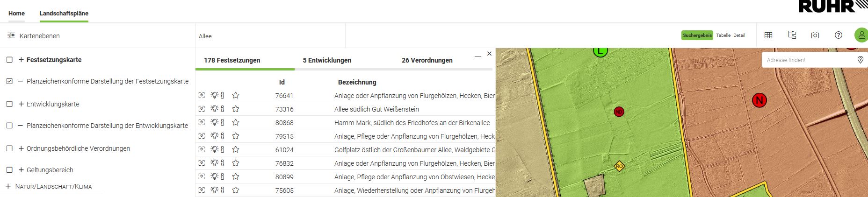Take a map screenshot with camera icon
The width and height of the screenshot is (868, 197).
tap(815, 35)
